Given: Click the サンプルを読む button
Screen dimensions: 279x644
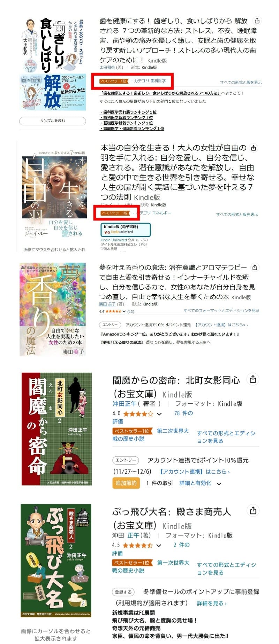Looking at the screenshot, I should (52, 121).
